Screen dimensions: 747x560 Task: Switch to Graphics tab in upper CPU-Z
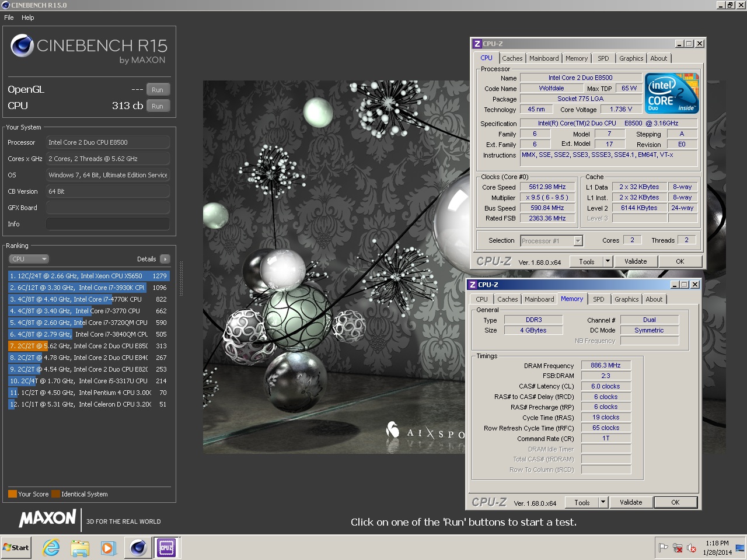point(631,58)
